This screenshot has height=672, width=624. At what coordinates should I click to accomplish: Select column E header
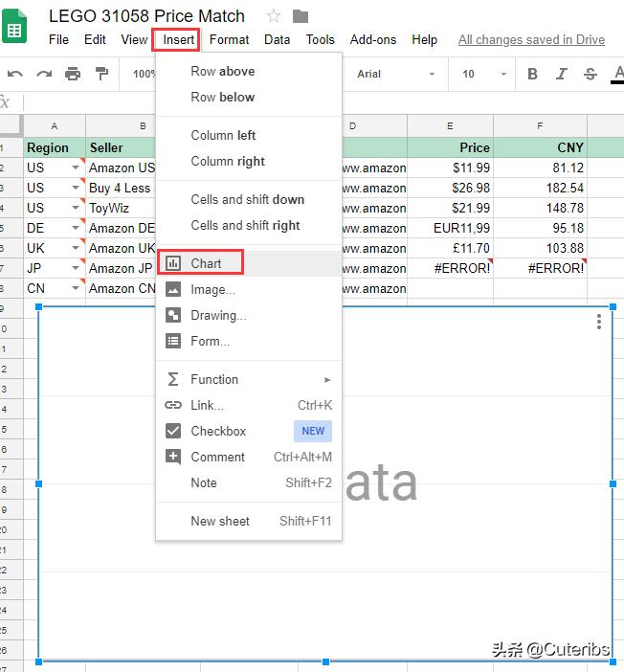pyautogui.click(x=450, y=126)
